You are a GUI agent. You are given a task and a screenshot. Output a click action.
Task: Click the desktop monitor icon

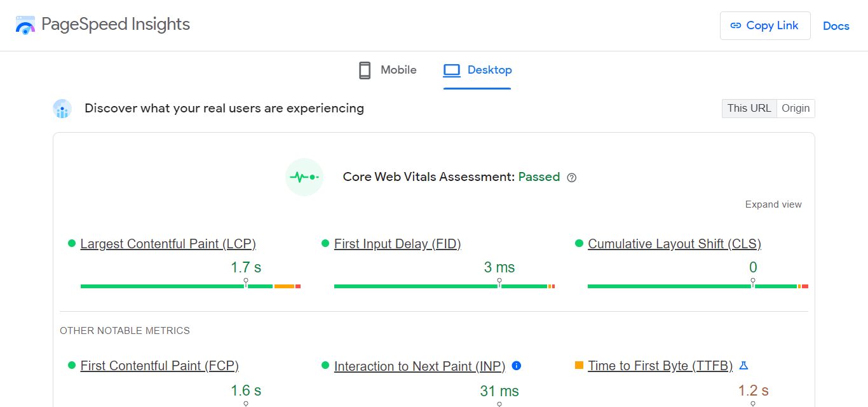click(452, 70)
